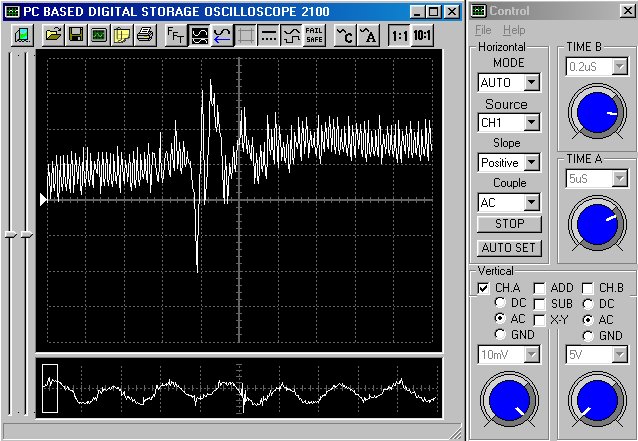638x441 pixels.
Task: Select GND coupling for channel A
Action: [x=502, y=335]
